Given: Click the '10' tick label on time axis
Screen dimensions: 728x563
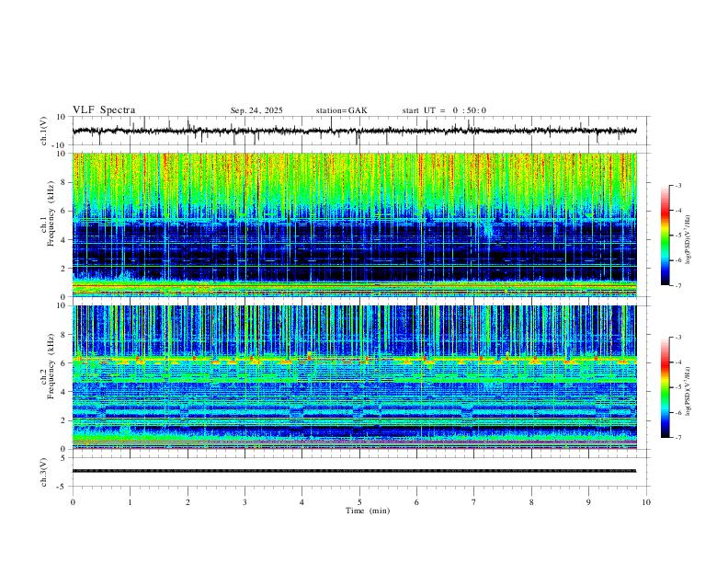Looking at the screenshot, I should (646, 502).
